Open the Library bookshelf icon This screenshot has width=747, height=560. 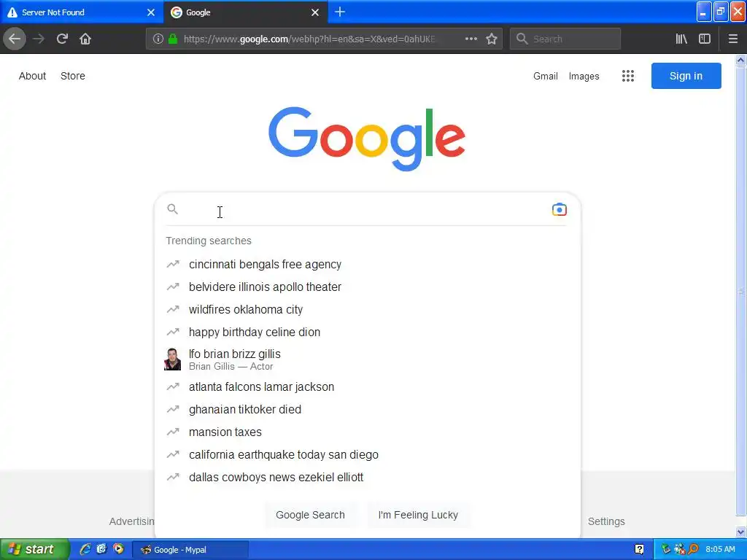click(x=681, y=39)
